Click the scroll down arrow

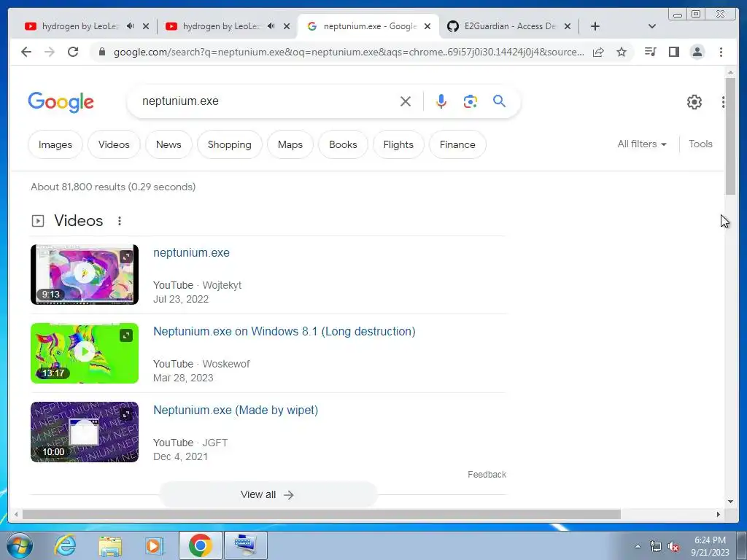pyautogui.click(x=730, y=502)
